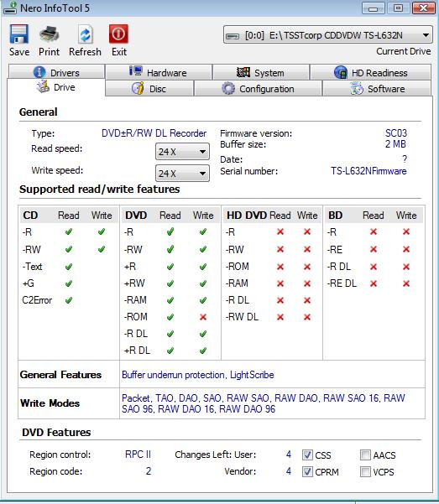Click firmware version value SC03
439x504 pixels.
click(x=396, y=133)
